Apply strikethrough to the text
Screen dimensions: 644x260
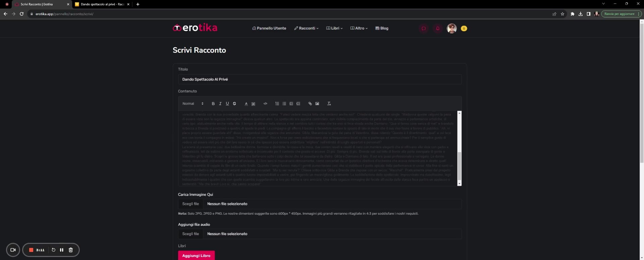(234, 104)
